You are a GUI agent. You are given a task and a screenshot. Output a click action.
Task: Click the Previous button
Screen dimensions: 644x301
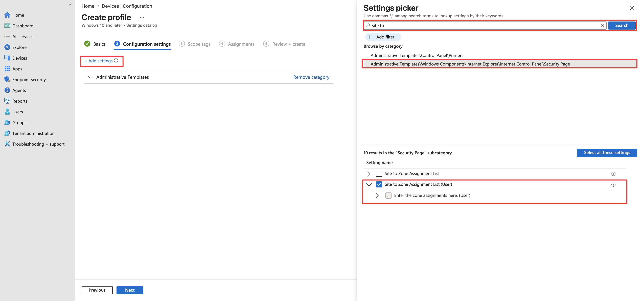[x=97, y=290]
